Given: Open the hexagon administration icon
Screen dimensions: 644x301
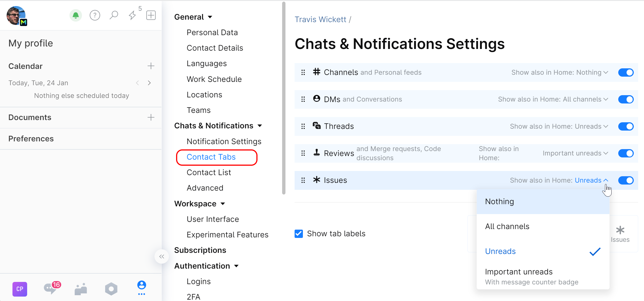Looking at the screenshot, I should [111, 289].
